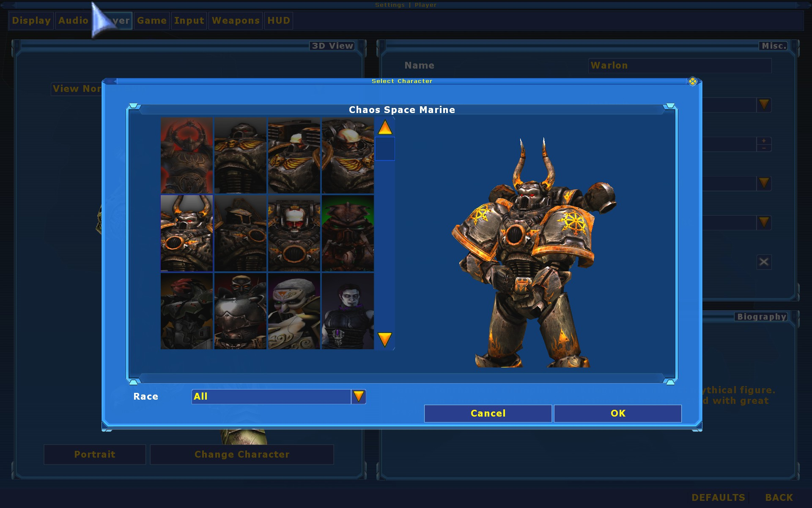Click the minus stepper in the Misc panel

(x=764, y=148)
